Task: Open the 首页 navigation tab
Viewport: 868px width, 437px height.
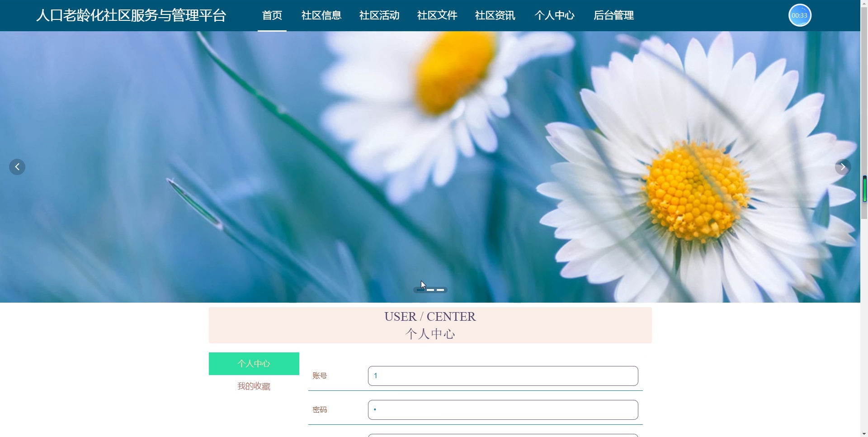Action: [272, 15]
